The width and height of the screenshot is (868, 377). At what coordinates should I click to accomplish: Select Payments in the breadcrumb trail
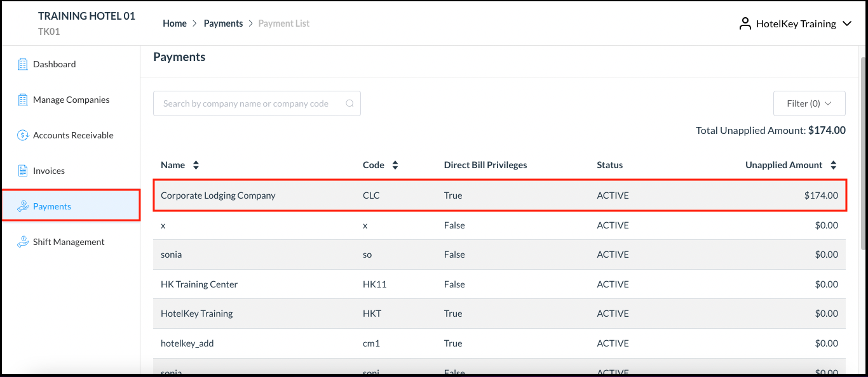pyautogui.click(x=223, y=23)
